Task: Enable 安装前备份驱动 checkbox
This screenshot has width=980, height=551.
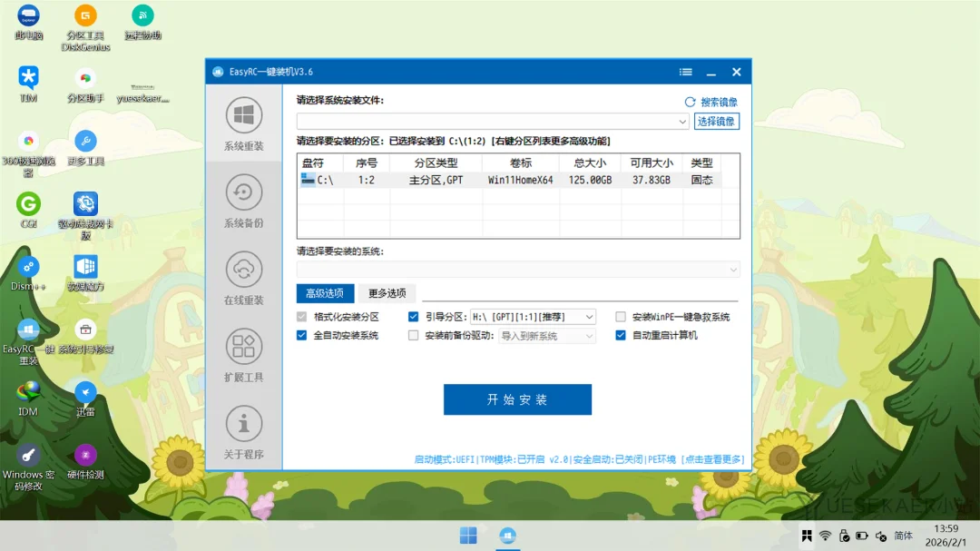Action: (x=413, y=336)
